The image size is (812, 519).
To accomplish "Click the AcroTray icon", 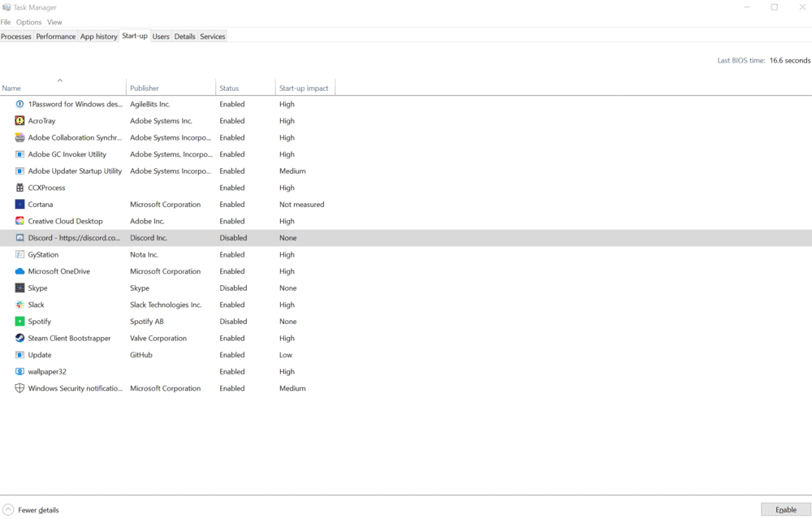I will tap(19, 121).
